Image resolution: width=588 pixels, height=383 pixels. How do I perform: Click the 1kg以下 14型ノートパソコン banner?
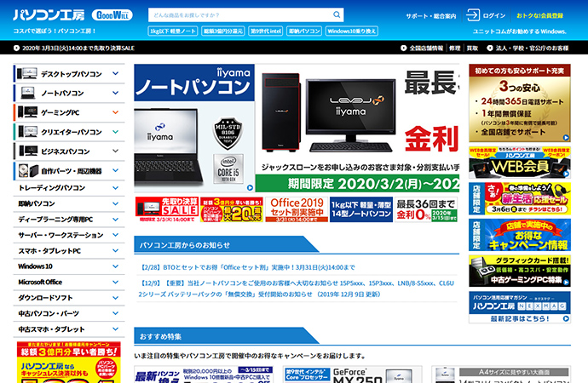click(x=361, y=209)
